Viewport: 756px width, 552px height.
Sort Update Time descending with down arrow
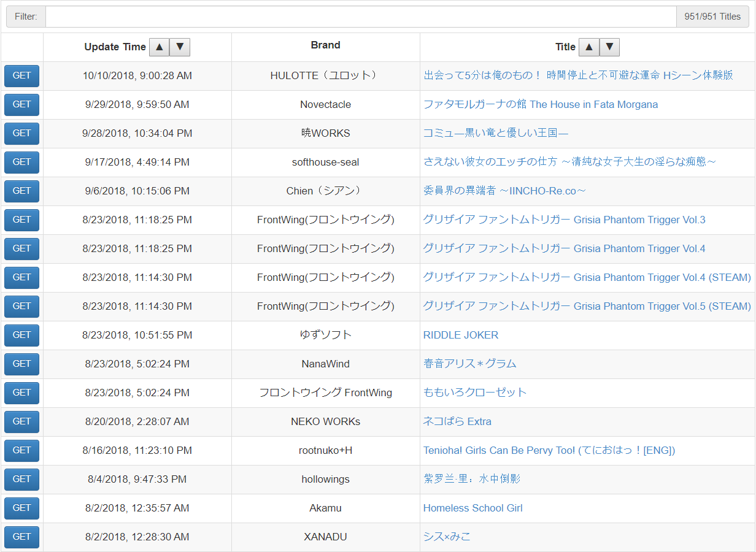pos(180,47)
